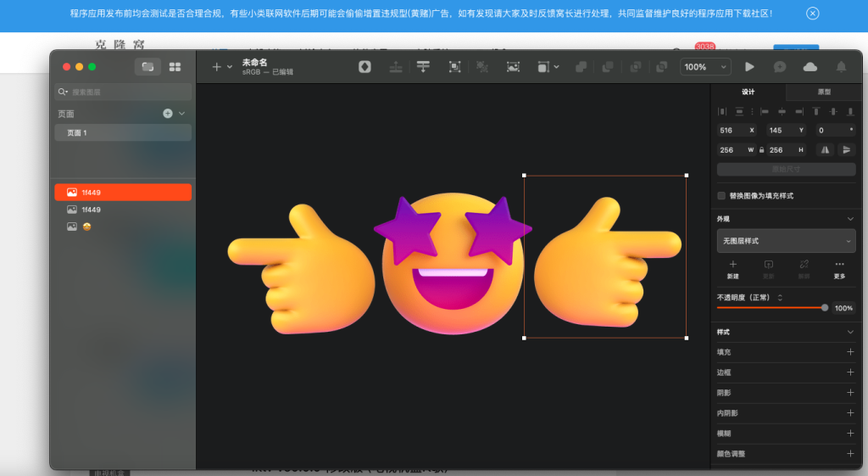Click the X position field showing 516
The height and width of the screenshot is (476, 868).
point(737,130)
